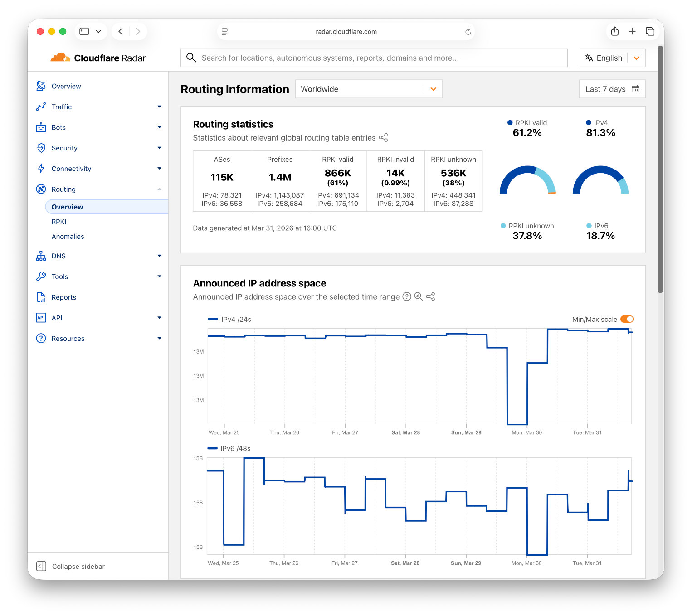Screen dimensions: 692x616
Task: Open the English language dropdown
Action: coord(612,58)
